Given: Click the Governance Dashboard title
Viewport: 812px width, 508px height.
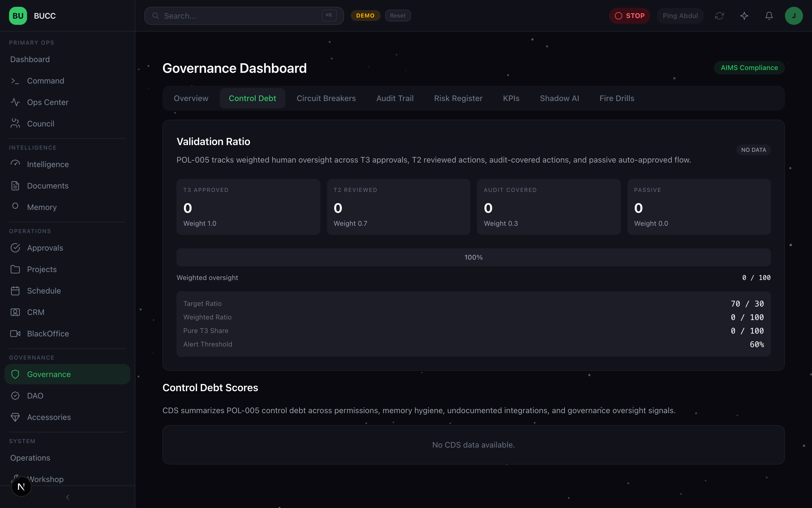Looking at the screenshot, I should pyautogui.click(x=235, y=68).
